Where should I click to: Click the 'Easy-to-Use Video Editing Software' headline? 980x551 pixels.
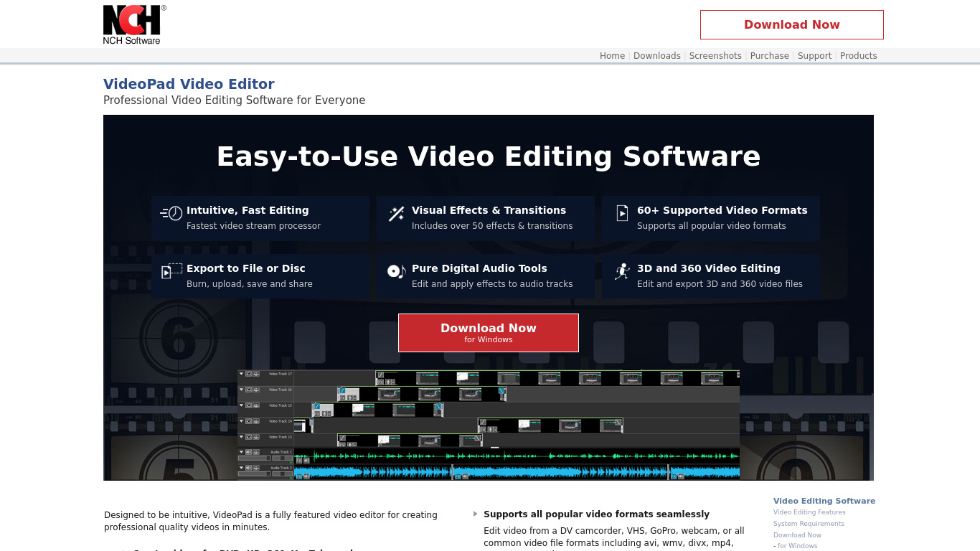point(489,156)
